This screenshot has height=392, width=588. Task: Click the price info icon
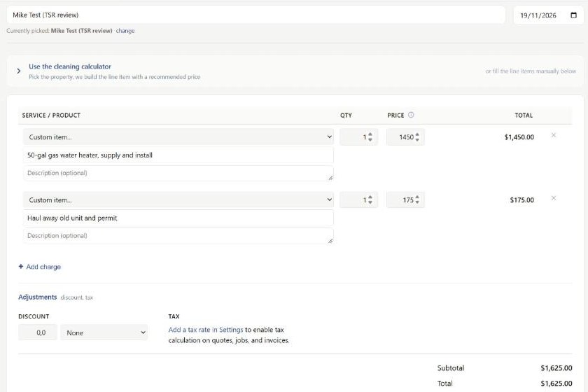coord(411,115)
